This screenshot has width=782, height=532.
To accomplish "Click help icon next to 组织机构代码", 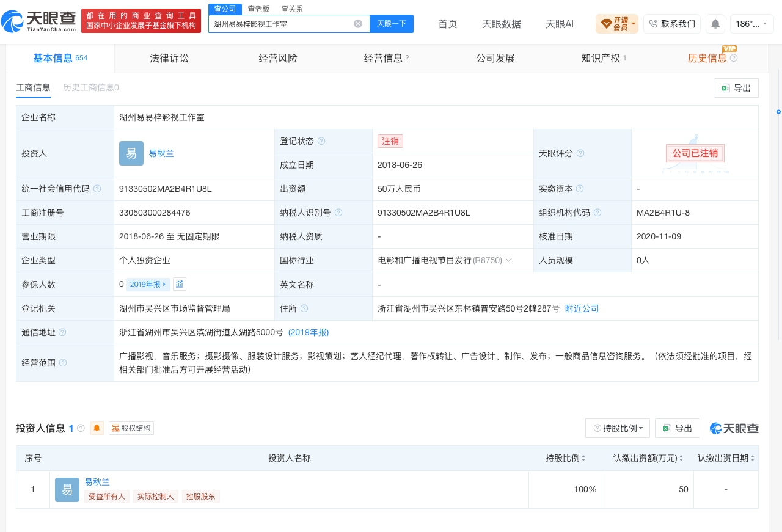I will click(597, 213).
